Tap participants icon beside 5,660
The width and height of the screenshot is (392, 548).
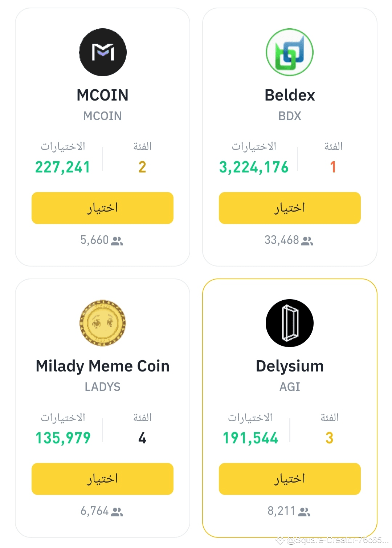click(117, 241)
